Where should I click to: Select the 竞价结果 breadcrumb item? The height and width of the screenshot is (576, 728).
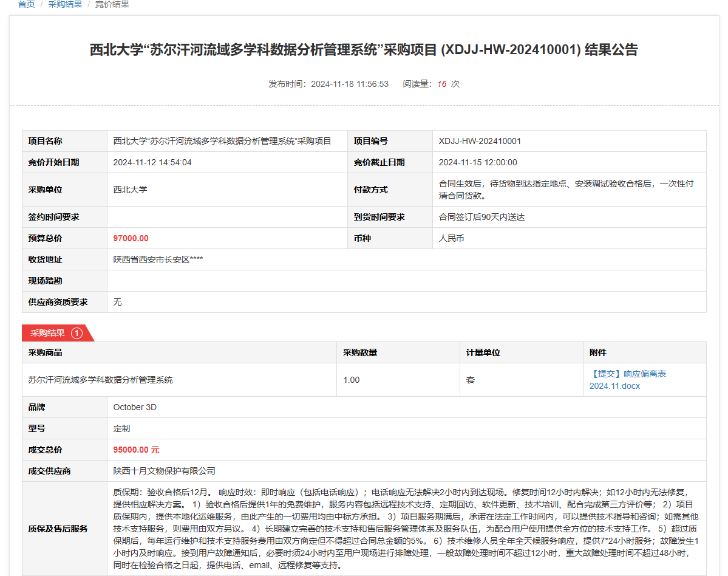pyautogui.click(x=112, y=5)
